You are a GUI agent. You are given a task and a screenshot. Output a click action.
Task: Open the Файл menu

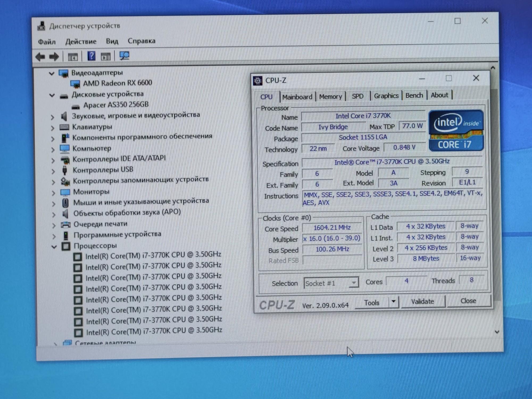click(x=47, y=42)
